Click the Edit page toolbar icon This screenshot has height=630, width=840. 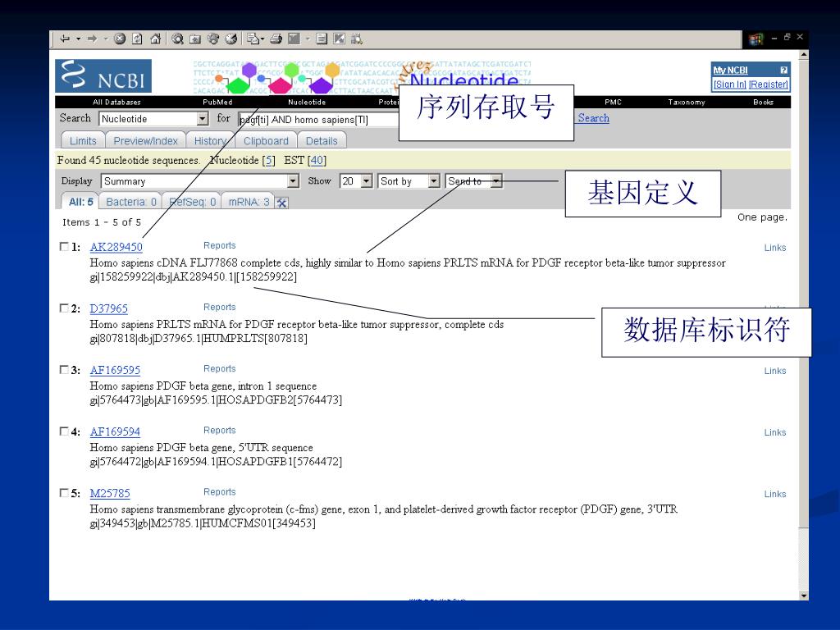pos(294,39)
